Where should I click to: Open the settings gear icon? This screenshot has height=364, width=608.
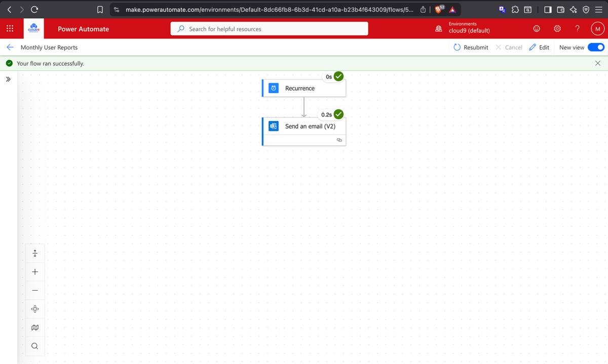click(557, 29)
